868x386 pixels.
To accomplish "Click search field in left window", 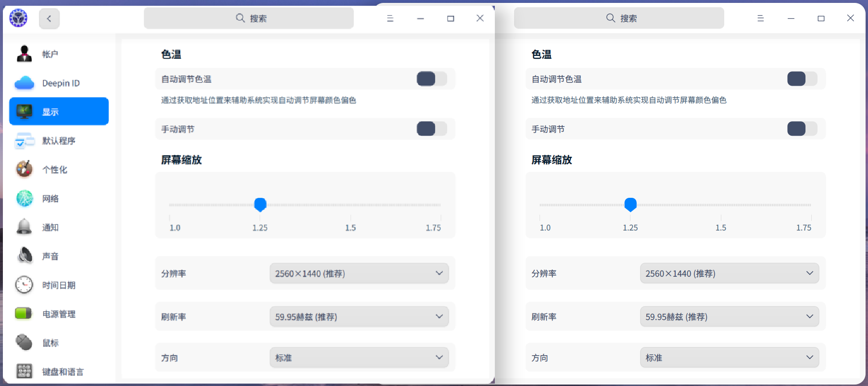I will tap(249, 18).
